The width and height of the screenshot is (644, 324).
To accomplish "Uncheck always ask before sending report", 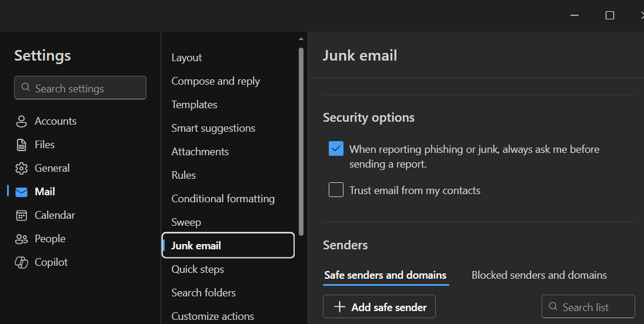I will tap(336, 149).
